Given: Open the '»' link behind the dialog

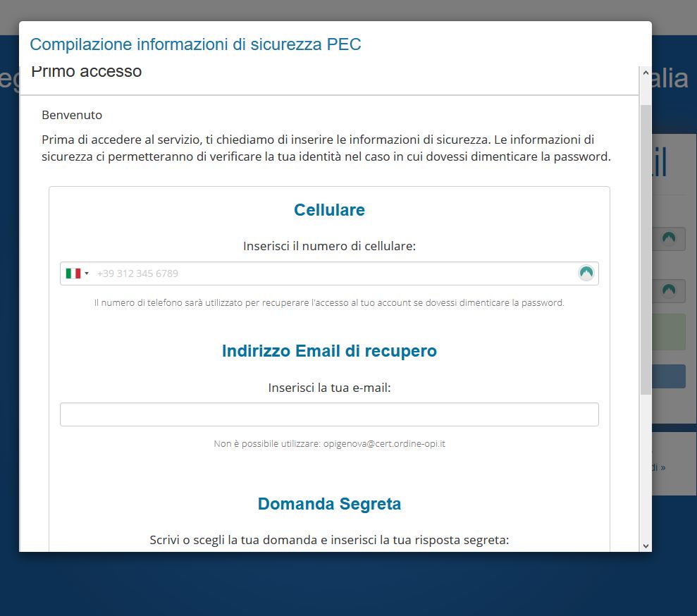Looking at the screenshot, I should click(x=660, y=467).
